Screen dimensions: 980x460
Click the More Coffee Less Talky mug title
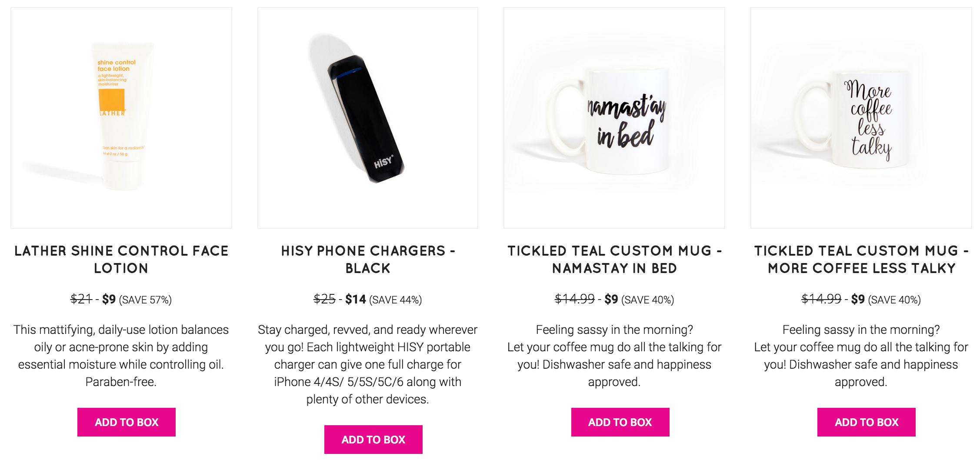pyautogui.click(x=861, y=260)
